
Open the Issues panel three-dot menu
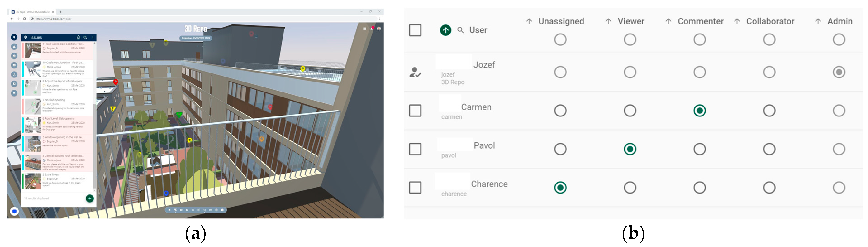click(x=93, y=37)
